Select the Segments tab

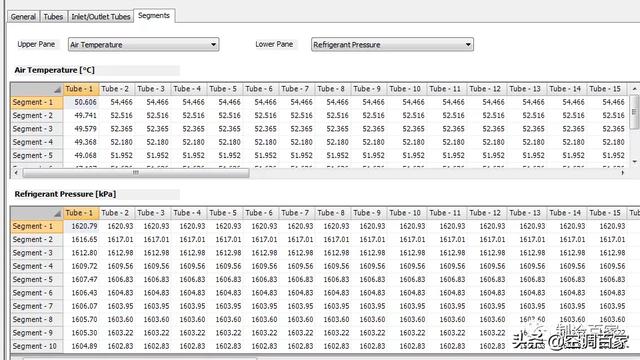pyautogui.click(x=154, y=16)
